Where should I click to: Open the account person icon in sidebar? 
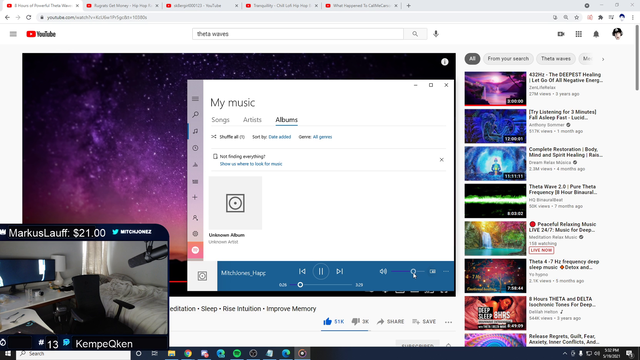195,218
